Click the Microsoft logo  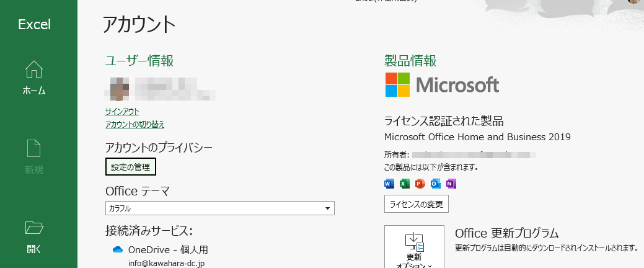443,84
